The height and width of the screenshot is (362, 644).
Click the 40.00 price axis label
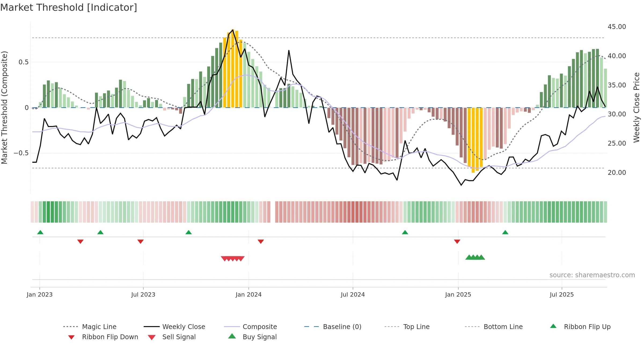pos(617,56)
